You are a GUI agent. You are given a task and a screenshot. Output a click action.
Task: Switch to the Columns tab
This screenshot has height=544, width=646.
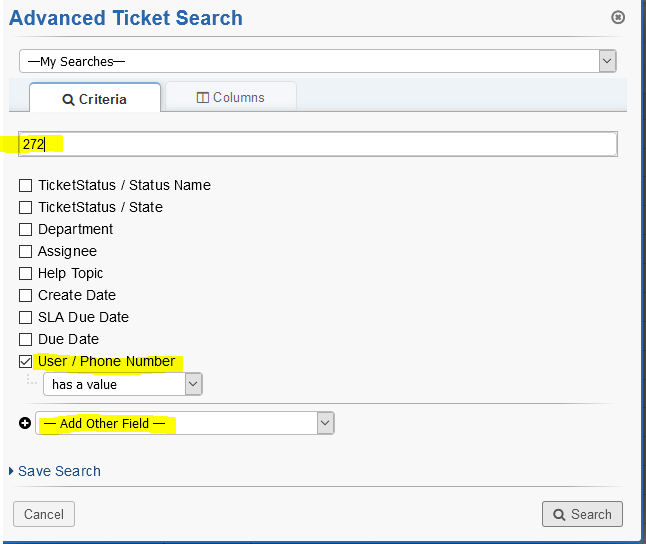tap(230, 97)
